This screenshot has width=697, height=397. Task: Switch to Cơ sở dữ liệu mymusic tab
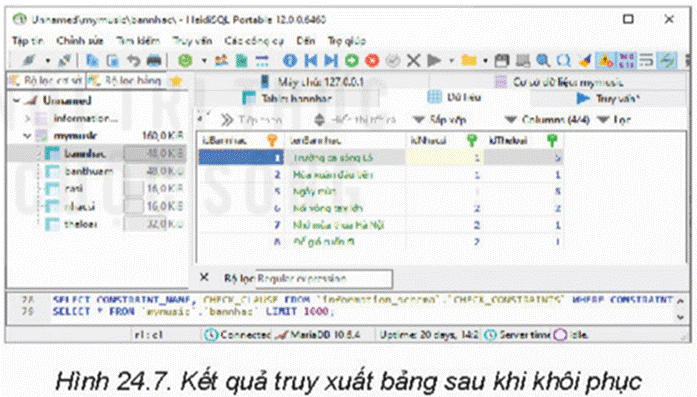(559, 82)
